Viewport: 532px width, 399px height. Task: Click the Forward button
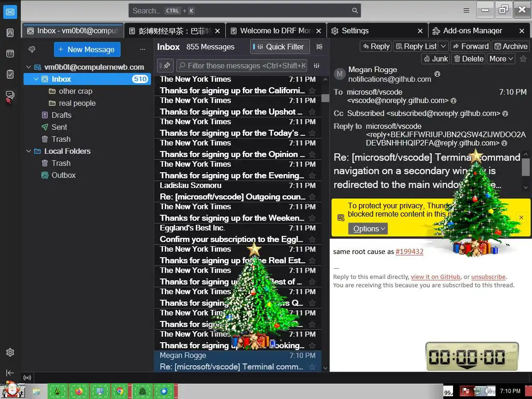coord(471,46)
